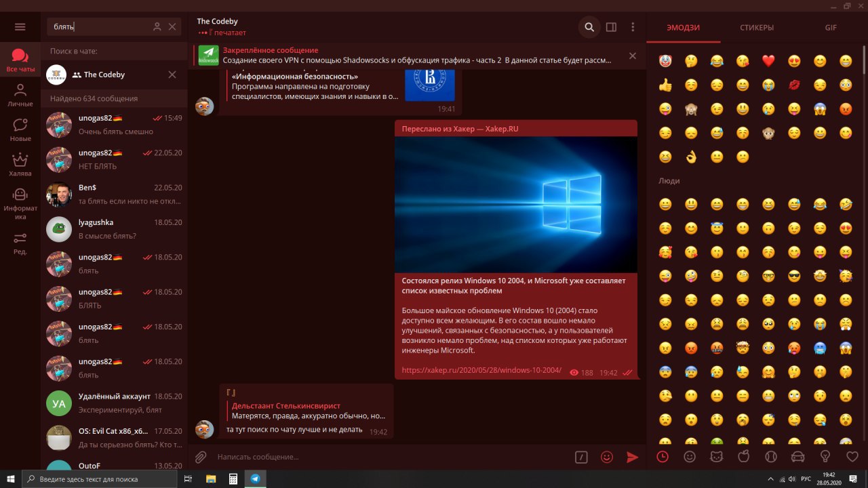This screenshot has height=488, width=868.
Task: Jump to food emoji apple icon
Action: click(x=743, y=457)
